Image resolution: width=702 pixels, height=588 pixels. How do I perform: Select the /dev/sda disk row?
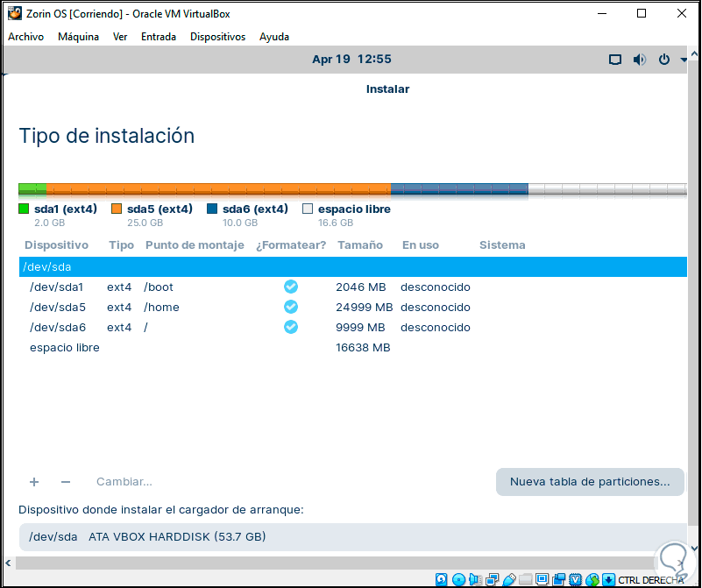click(353, 266)
